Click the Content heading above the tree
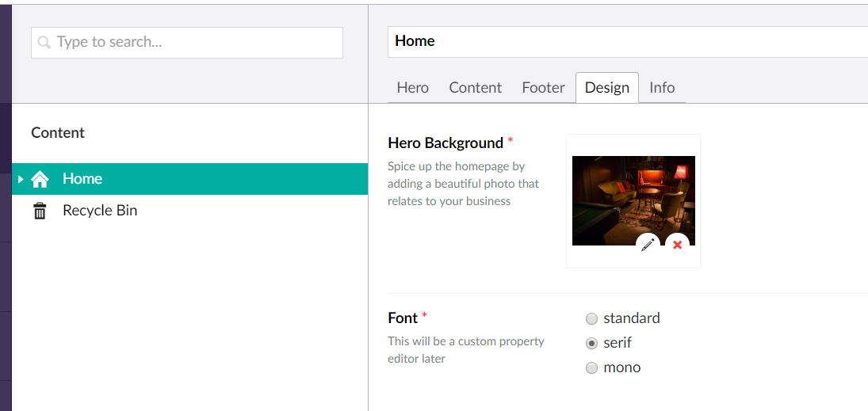868x411 pixels. coord(58,133)
